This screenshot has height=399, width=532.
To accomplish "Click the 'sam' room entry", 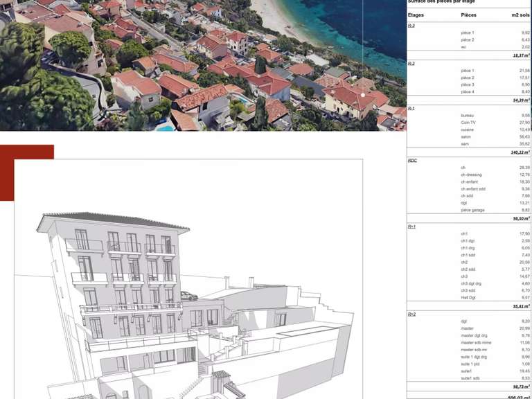I will pyautogui.click(x=465, y=144).
